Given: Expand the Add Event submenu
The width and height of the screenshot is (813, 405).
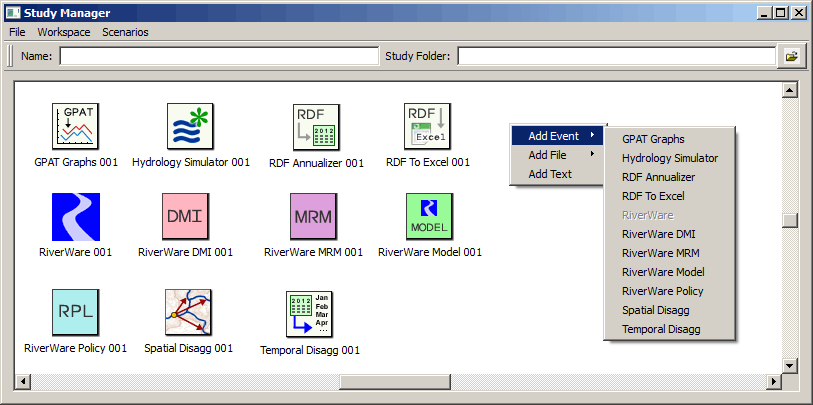Looking at the screenshot, I should [x=557, y=136].
